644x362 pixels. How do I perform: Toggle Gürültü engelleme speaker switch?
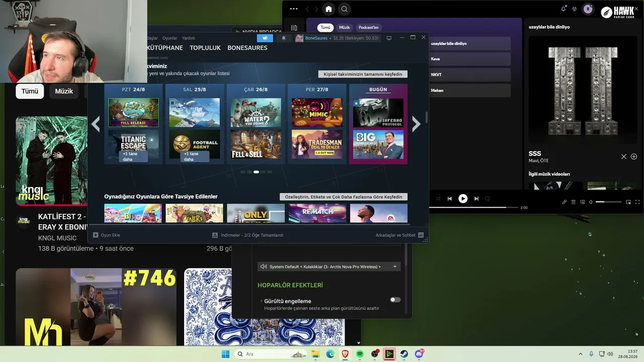(395, 300)
